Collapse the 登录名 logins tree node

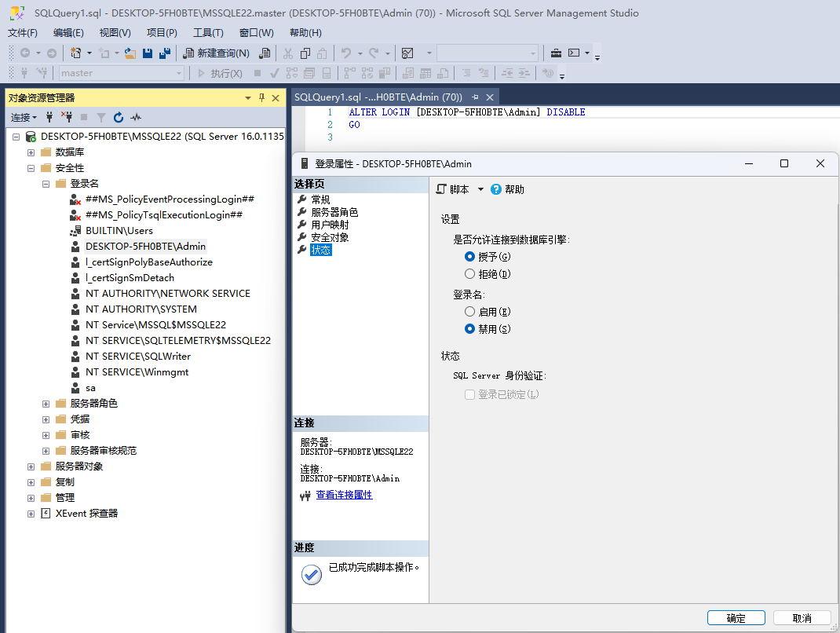pyautogui.click(x=46, y=184)
